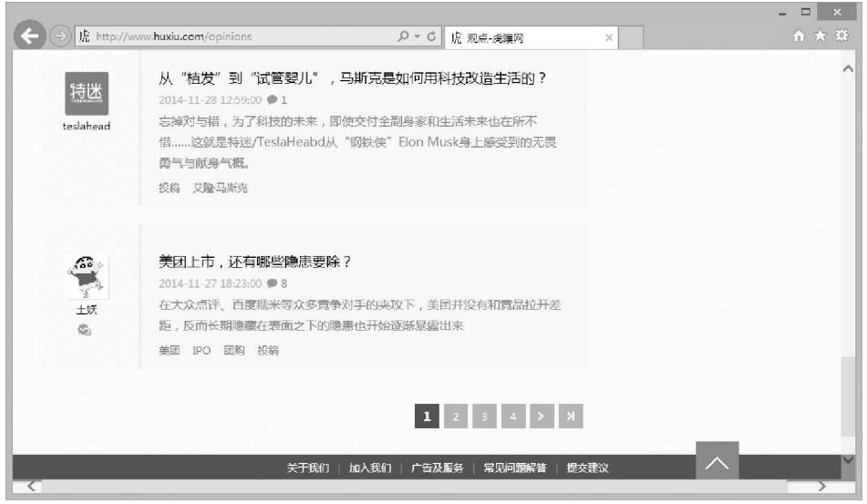
Task: Expand the address bar search dropdown arrow
Action: 418,37
